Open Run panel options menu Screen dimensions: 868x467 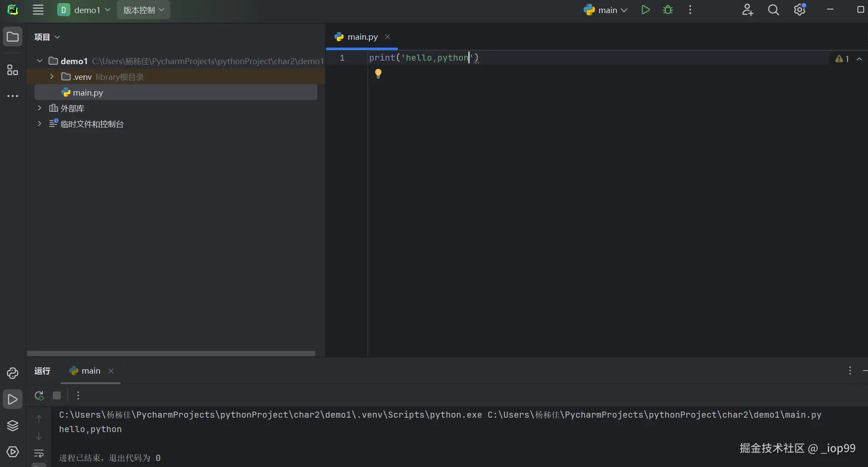point(850,371)
